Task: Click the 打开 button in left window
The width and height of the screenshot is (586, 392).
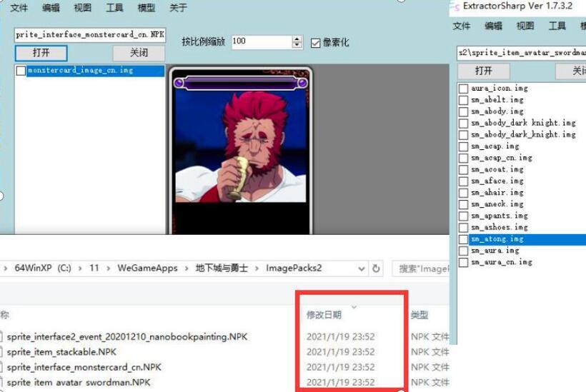Action: coord(41,53)
